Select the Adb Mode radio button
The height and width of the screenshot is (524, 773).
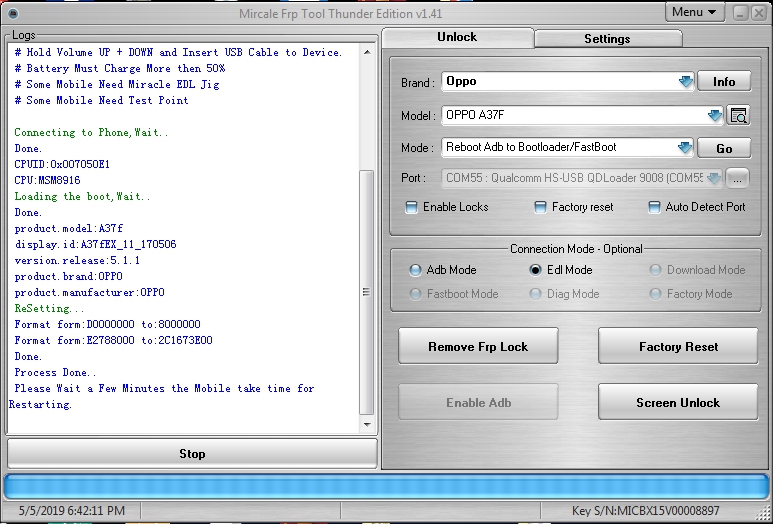[415, 270]
